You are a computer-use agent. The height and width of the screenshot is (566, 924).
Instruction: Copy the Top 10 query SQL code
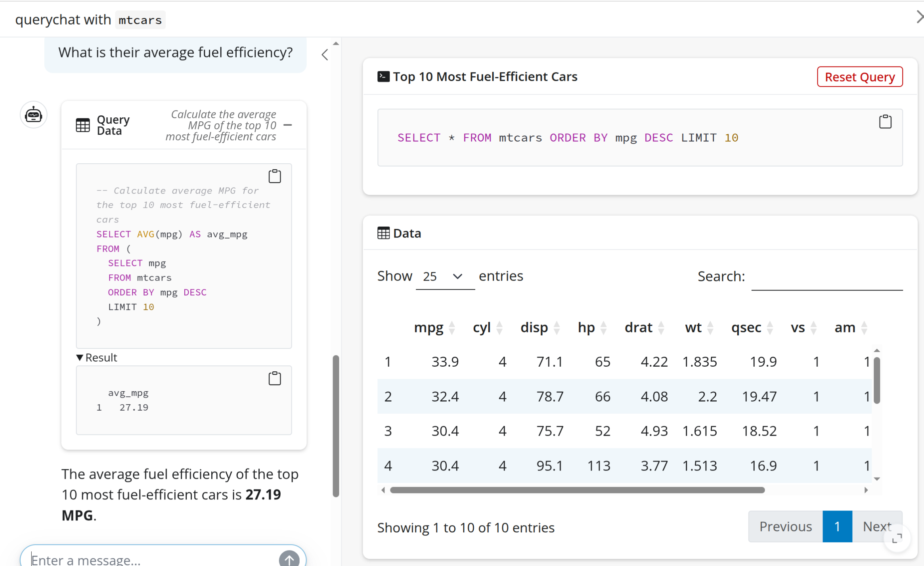(x=885, y=122)
